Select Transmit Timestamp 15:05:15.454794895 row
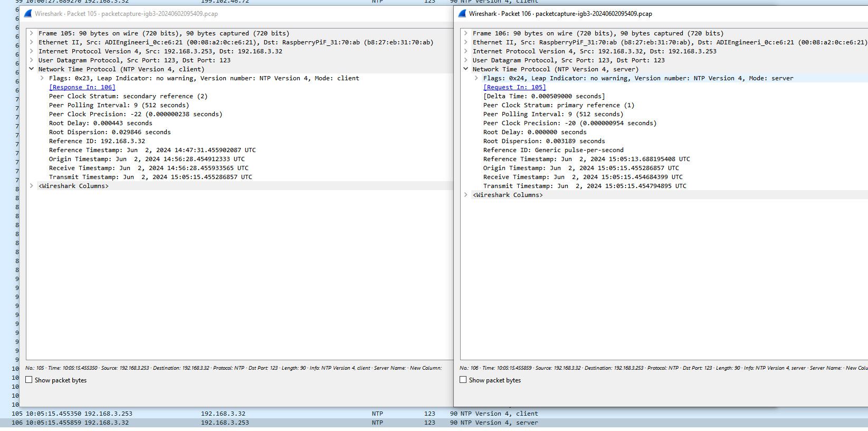Screen dimensions: 868x431 [x=585, y=186]
